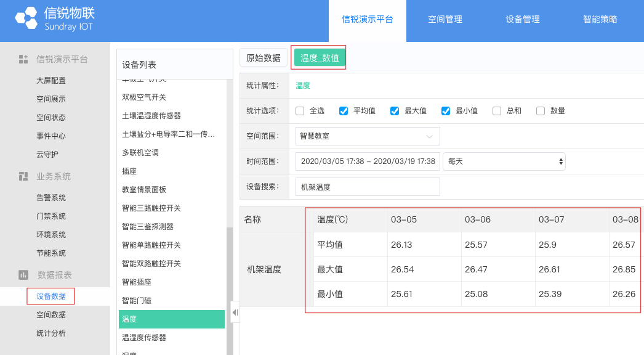Click the 业务系统 sidebar section icon

tap(23, 176)
